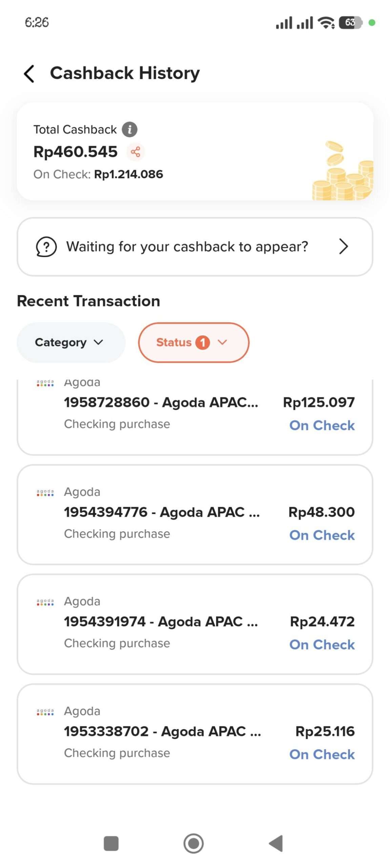This screenshot has width=390, height=868.
Task: Open the "Waiting for your cashback to appear?" link
Action: (187, 246)
